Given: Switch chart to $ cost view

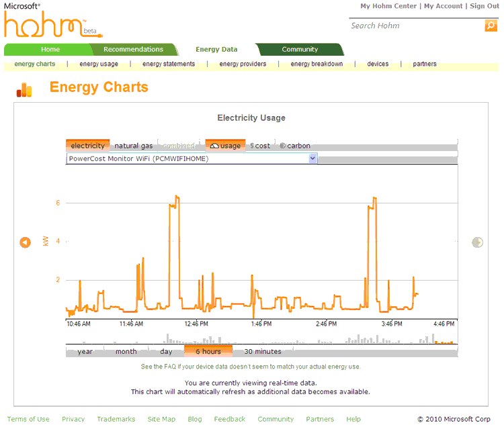Looking at the screenshot, I should coord(260,146).
